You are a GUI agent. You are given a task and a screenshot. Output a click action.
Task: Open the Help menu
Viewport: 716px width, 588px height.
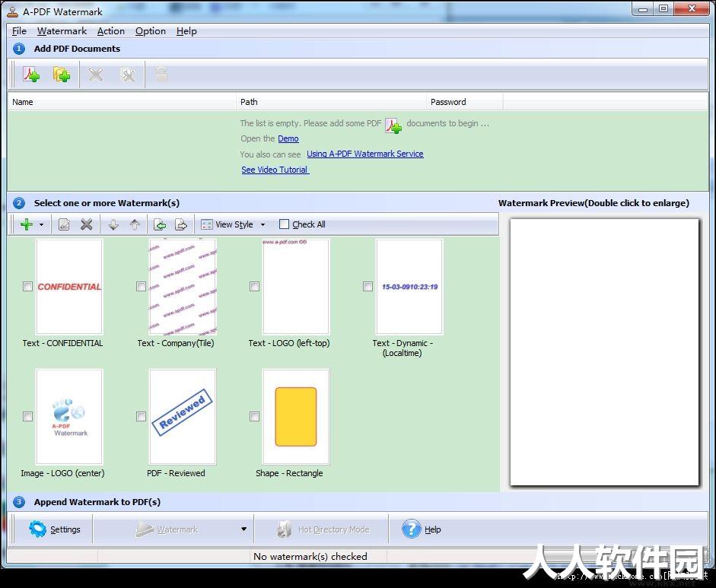coord(186,31)
